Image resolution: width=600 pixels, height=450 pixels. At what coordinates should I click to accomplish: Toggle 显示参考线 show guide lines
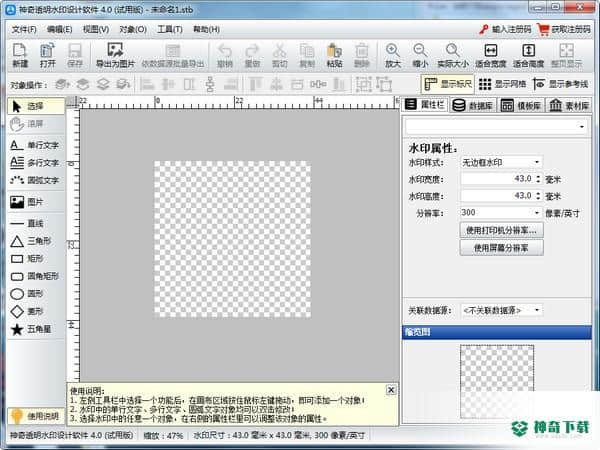(561, 84)
